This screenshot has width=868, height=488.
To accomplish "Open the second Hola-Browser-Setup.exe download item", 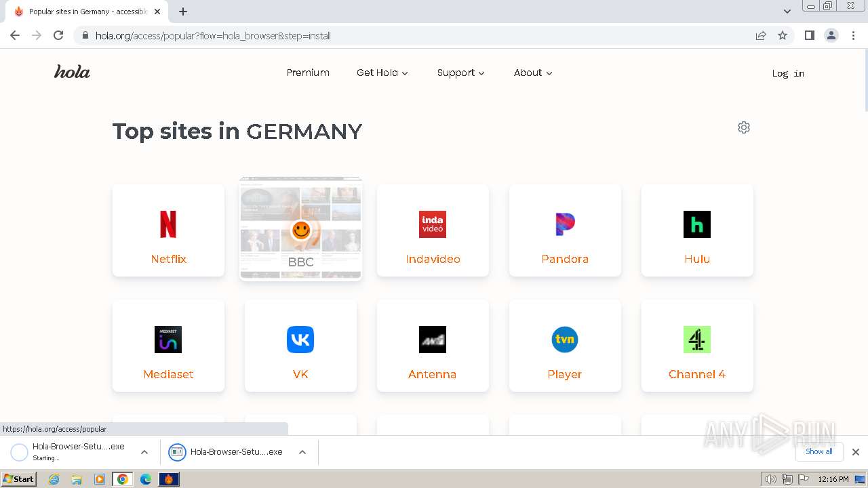I will (227, 452).
